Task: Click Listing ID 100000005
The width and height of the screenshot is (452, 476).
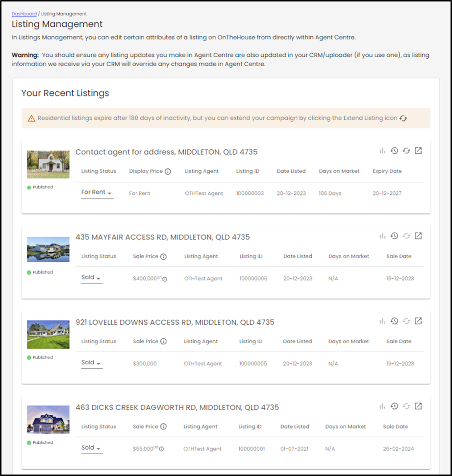Action: [x=253, y=364]
